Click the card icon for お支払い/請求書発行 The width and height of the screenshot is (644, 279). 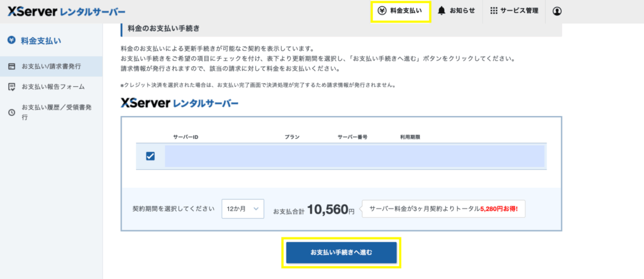point(11,65)
